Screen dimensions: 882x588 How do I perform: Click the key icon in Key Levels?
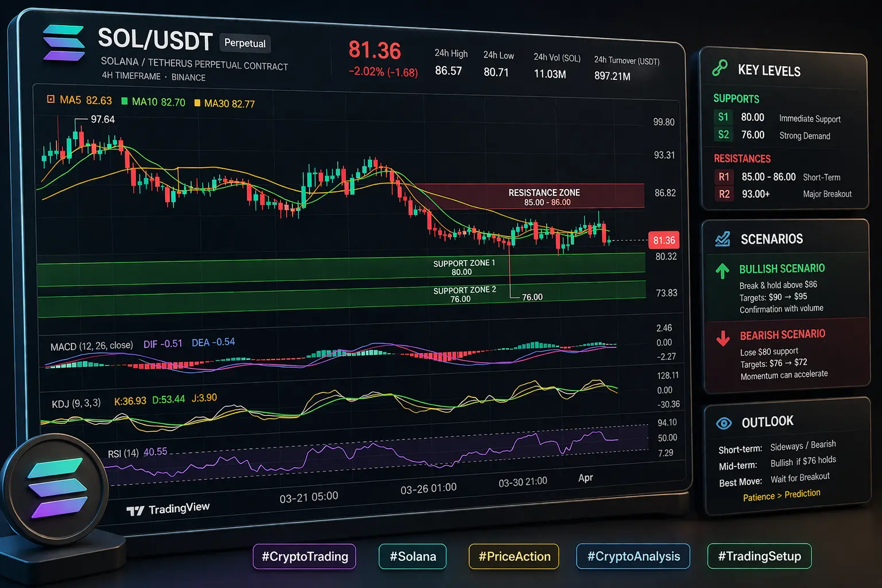point(719,68)
